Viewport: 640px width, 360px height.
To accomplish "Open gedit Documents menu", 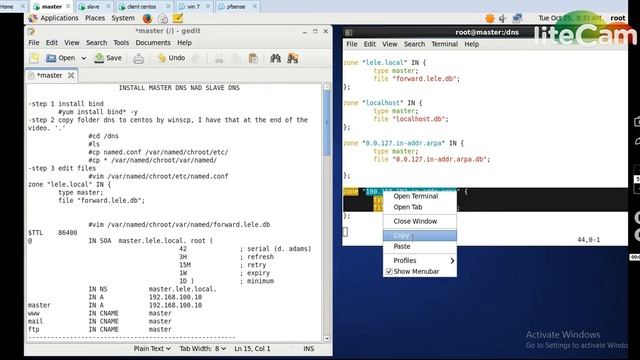I will (x=153, y=43).
